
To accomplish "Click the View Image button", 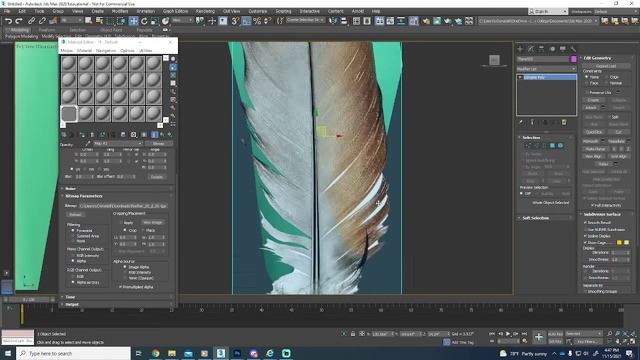I will 153,222.
